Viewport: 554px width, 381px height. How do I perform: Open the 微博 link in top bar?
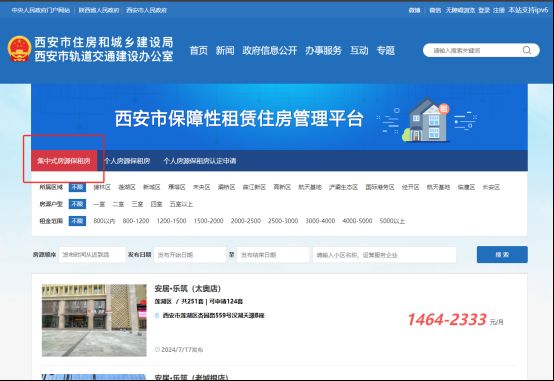coord(414,10)
